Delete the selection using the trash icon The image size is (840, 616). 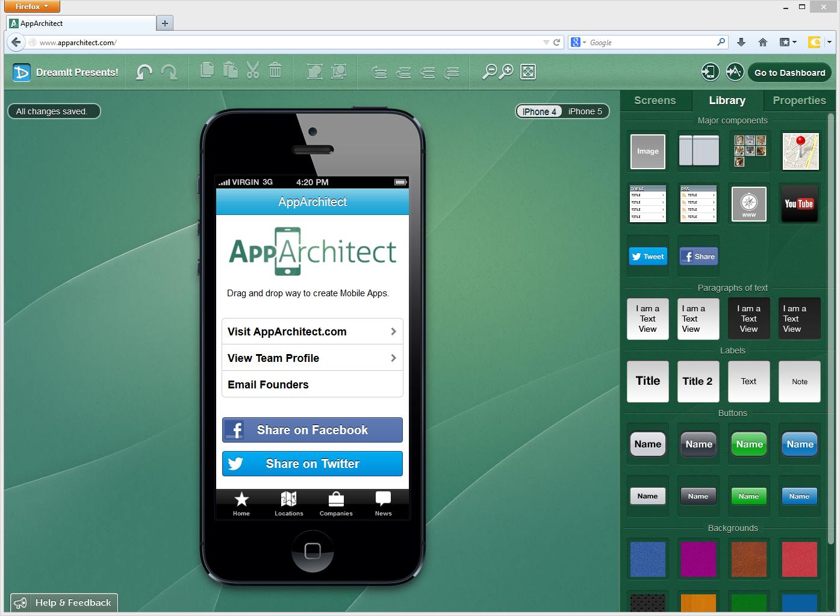[275, 71]
